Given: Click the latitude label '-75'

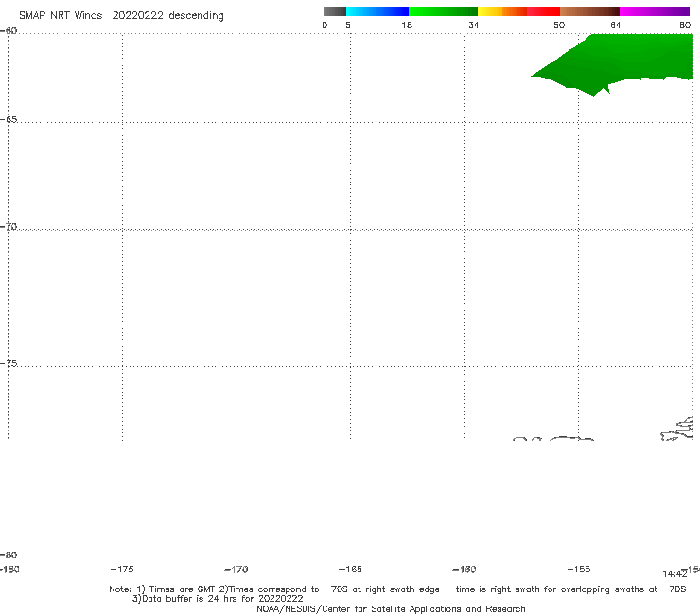Looking at the screenshot, I should [x=9, y=363].
